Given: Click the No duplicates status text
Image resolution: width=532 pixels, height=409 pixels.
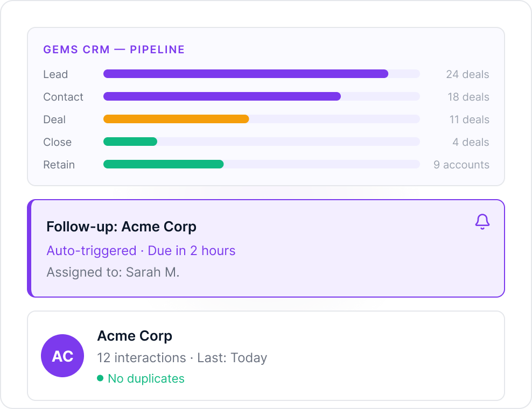Looking at the screenshot, I should click(146, 378).
